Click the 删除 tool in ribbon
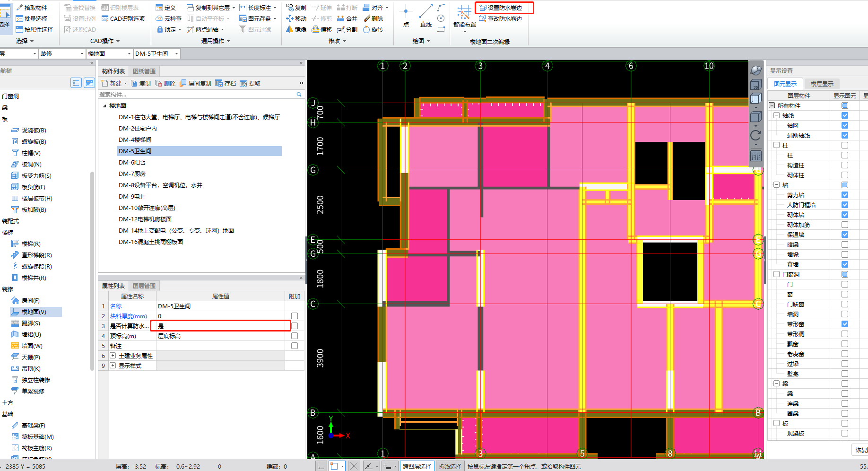868x471 pixels. click(x=373, y=18)
